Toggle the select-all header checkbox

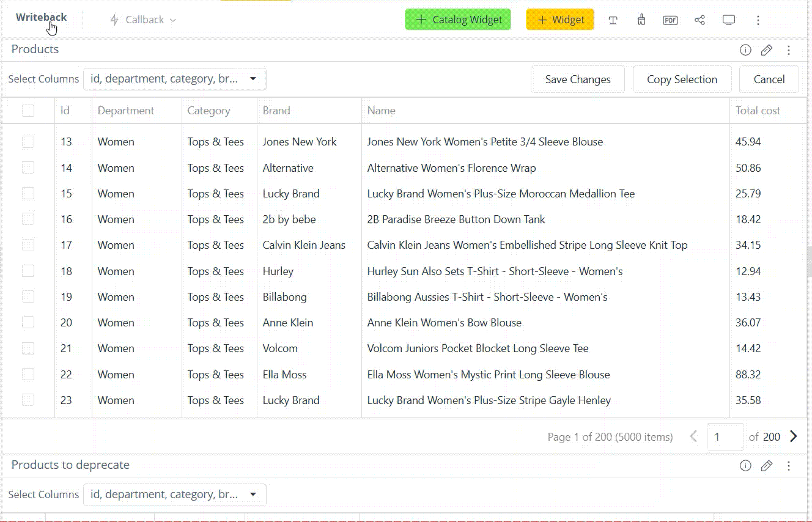[28, 111]
